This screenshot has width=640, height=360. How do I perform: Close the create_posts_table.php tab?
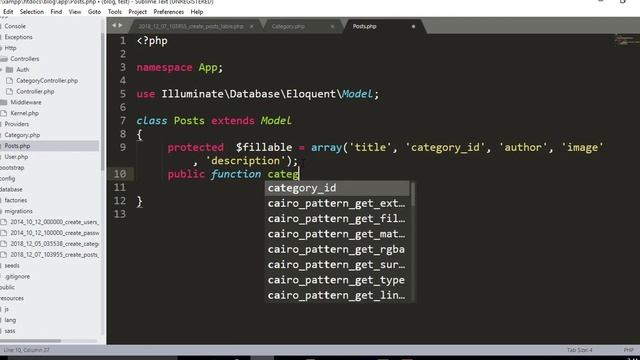(x=251, y=27)
